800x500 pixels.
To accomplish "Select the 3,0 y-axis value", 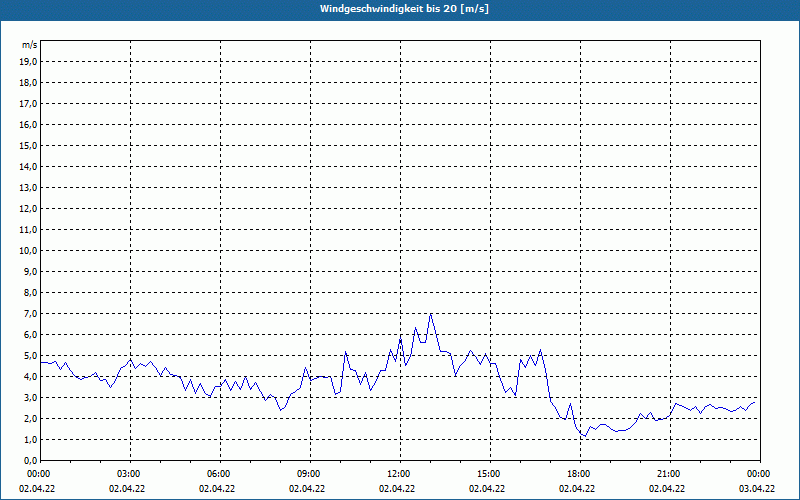I will pyautogui.click(x=30, y=397).
